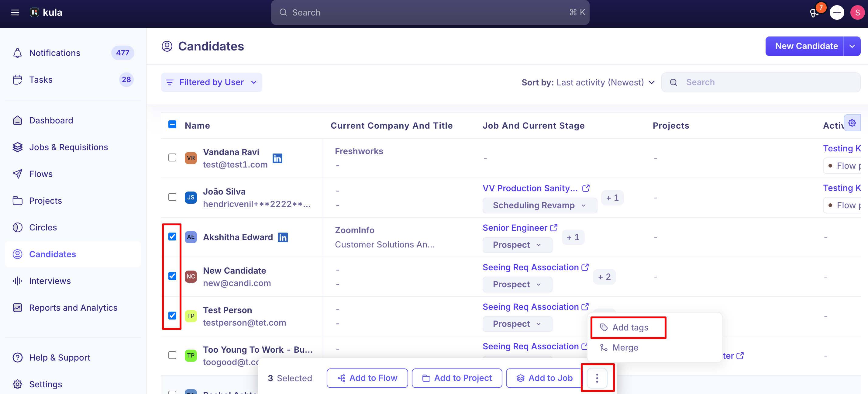Click the TP avatar of Test Person
Viewport: 868px width, 394px height.
(x=191, y=316)
